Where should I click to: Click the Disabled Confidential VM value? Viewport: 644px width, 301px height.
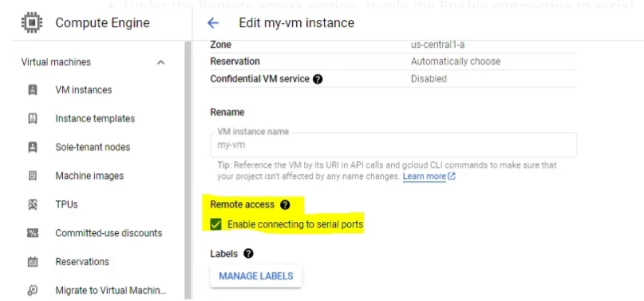(429, 79)
